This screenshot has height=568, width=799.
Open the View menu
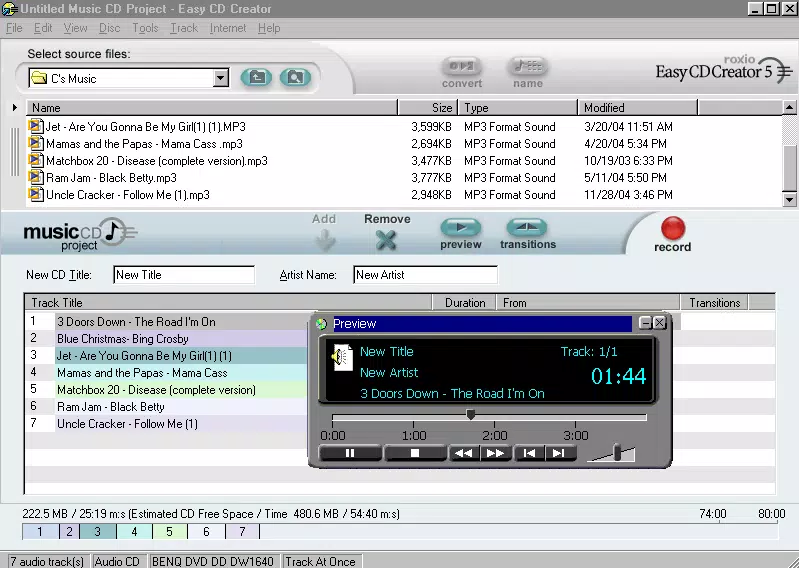(75, 28)
